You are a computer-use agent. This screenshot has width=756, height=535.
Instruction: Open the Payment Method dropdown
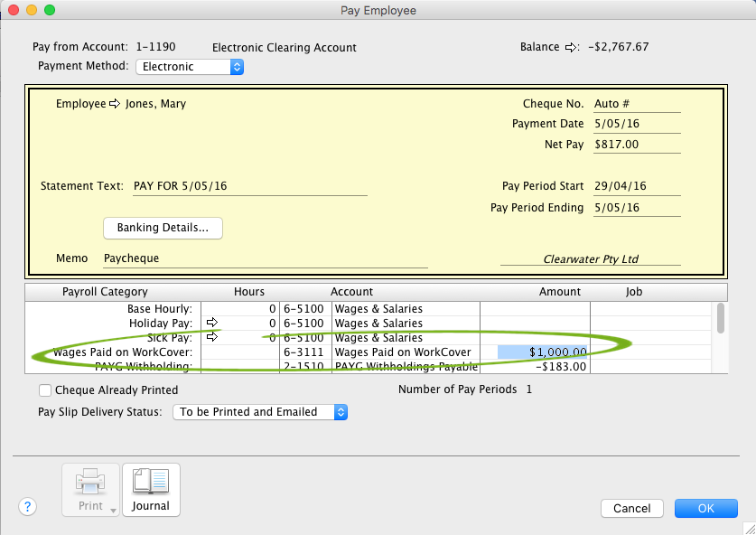(190, 67)
